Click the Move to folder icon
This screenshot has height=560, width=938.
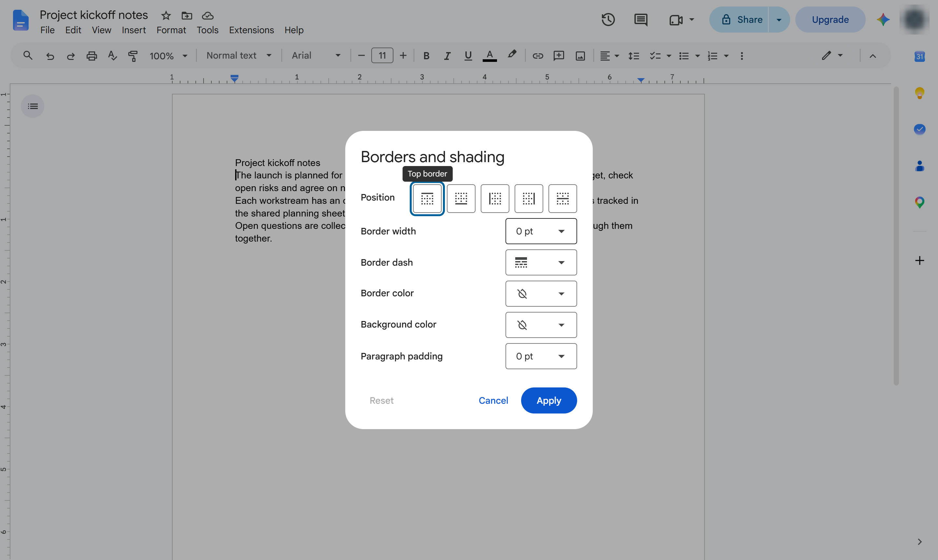tap(187, 16)
